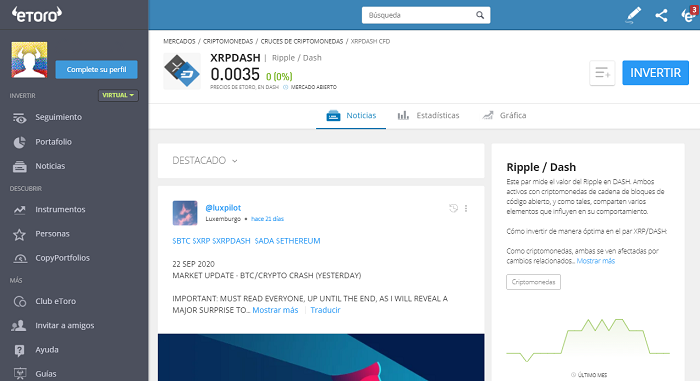700x381 pixels.
Task: Open Club eToro from the sidebar
Action: pos(55,301)
